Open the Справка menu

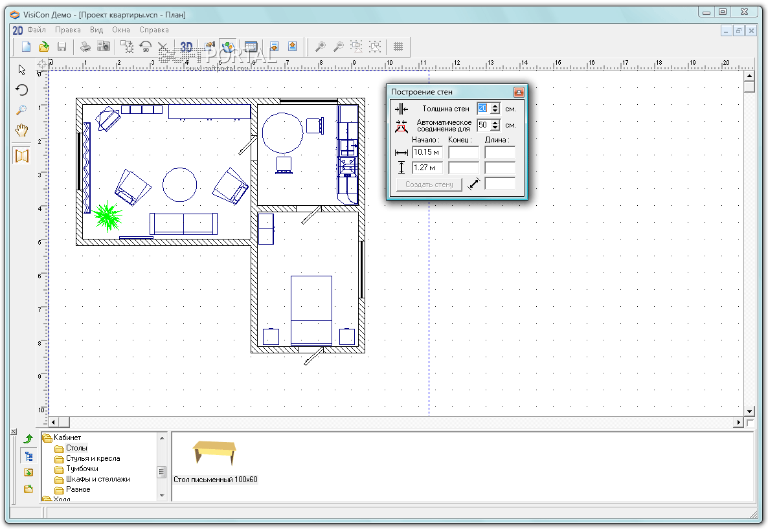[x=154, y=30]
